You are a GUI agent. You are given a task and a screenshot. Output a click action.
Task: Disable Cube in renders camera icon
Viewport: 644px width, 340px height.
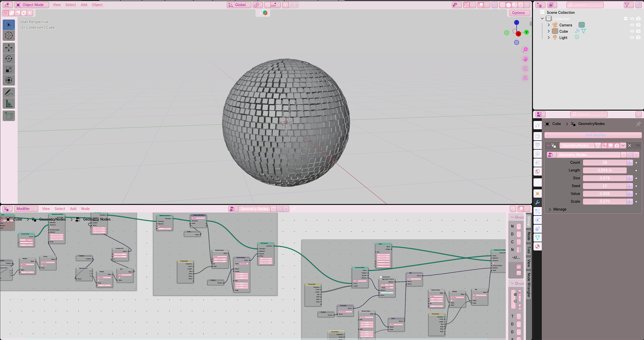[638, 31]
